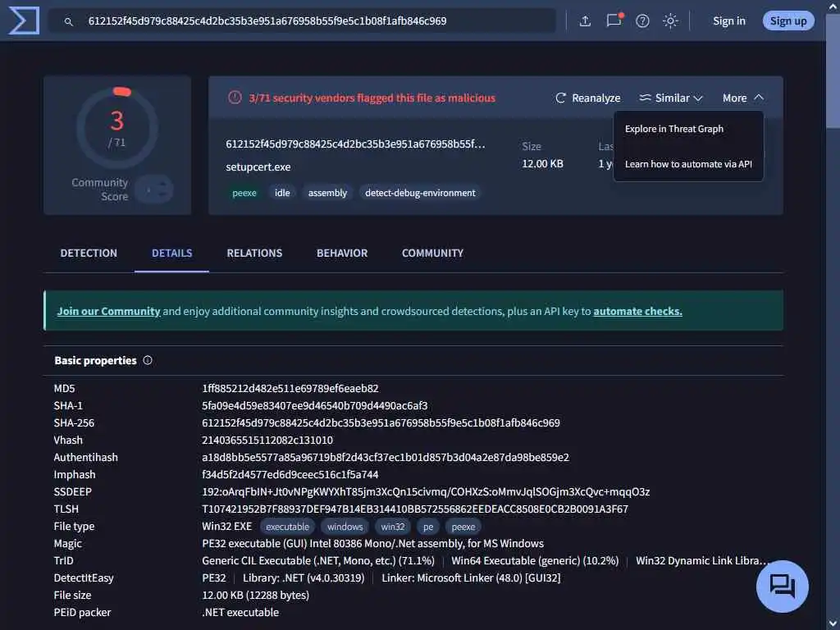Click the detection score gauge 3/71
The image size is (840, 630).
click(117, 128)
